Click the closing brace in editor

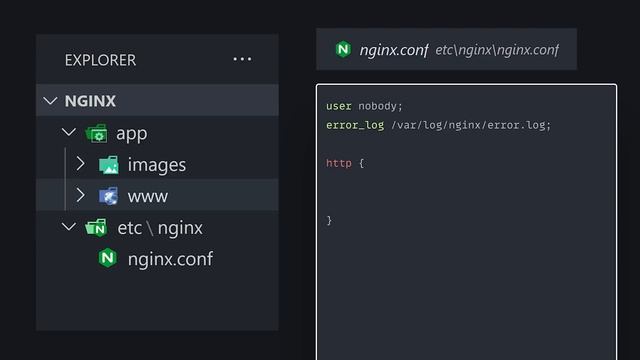tap(329, 221)
